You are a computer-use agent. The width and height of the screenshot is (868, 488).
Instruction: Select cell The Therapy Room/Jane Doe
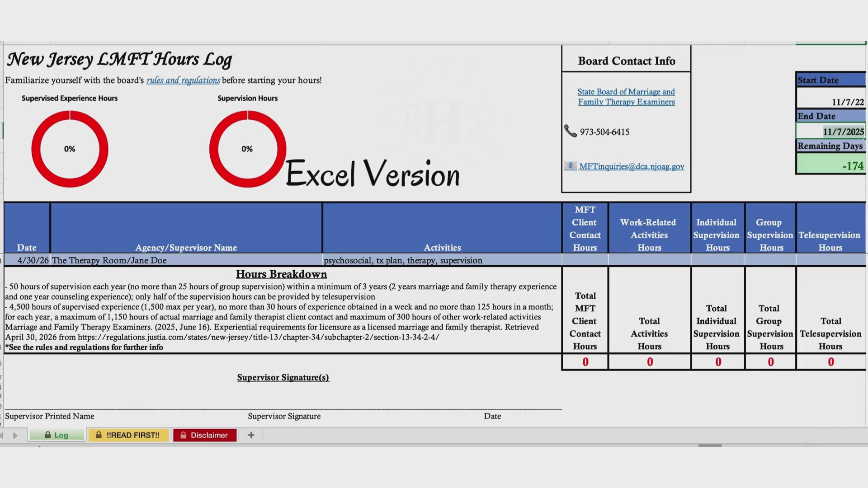coord(186,260)
